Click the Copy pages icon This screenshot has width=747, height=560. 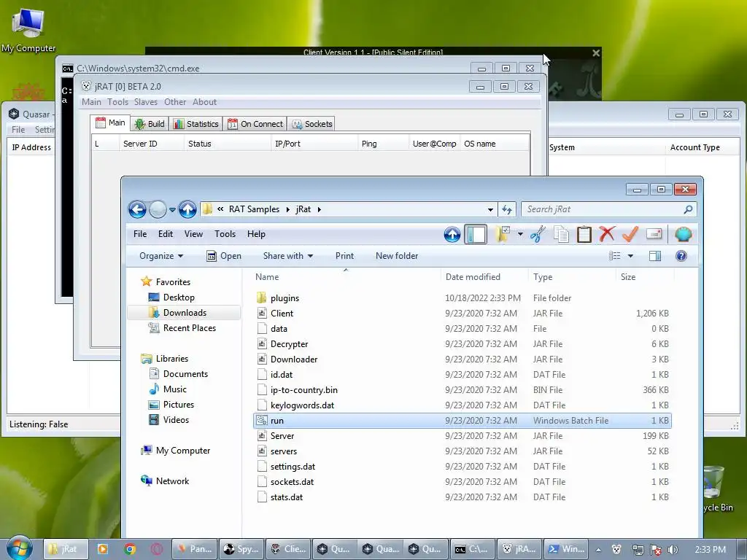pyautogui.click(x=561, y=234)
